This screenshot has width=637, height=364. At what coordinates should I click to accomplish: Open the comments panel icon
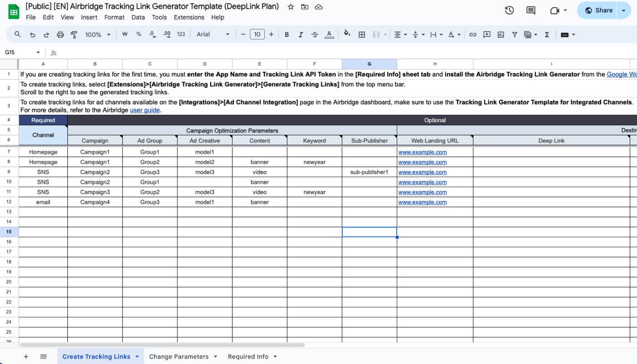[531, 10]
